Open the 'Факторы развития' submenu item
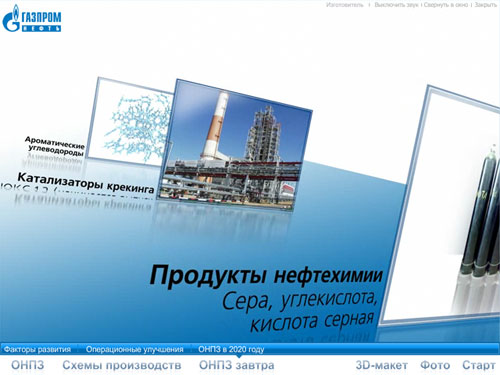Screen dimensions: 500x375 [37, 349]
